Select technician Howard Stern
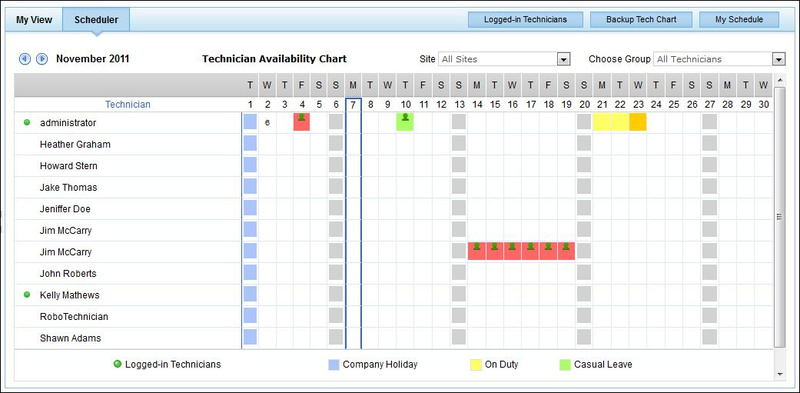This screenshot has width=800, height=393. click(x=68, y=166)
